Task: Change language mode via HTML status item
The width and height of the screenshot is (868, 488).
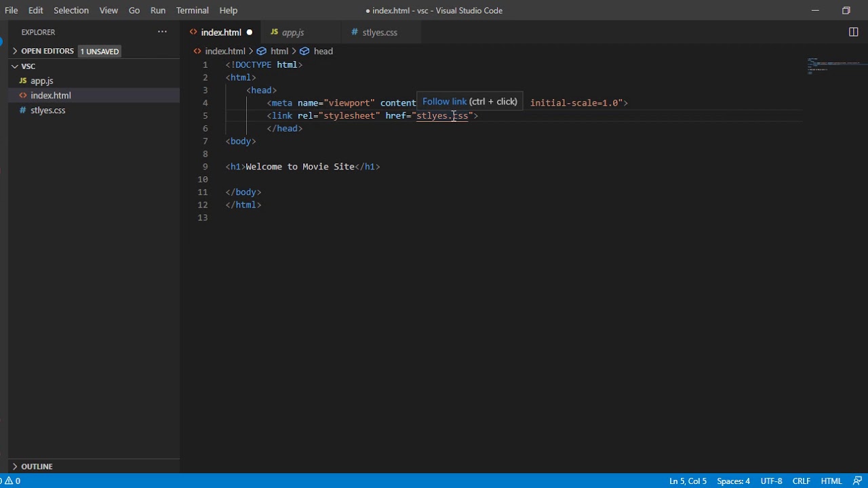Action: (x=831, y=481)
